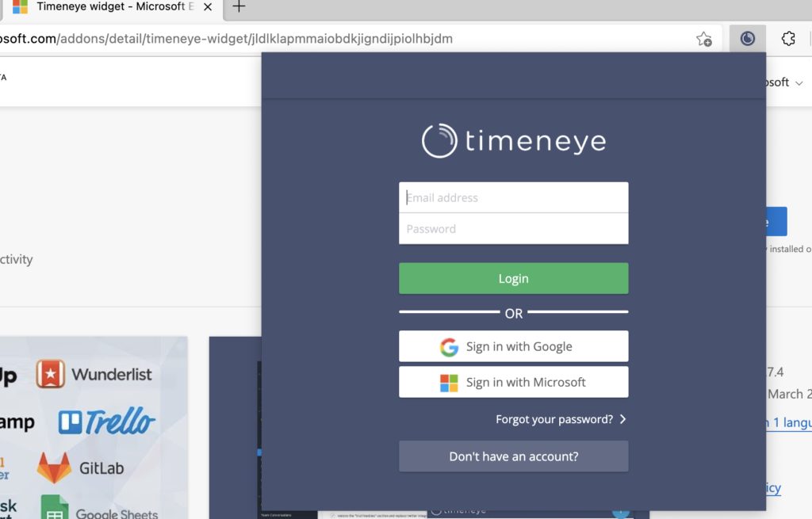This screenshot has width=812, height=519.
Task: Click the Microsoft logo on sign-in button
Action: coord(450,382)
